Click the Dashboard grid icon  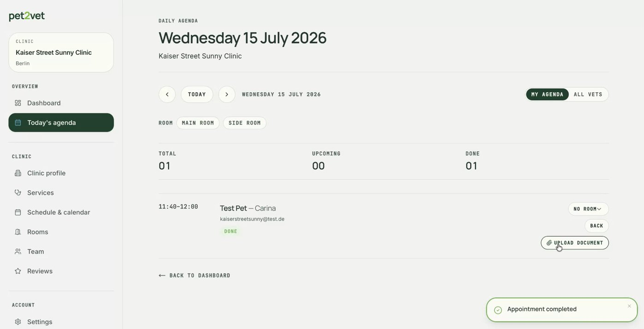[18, 103]
